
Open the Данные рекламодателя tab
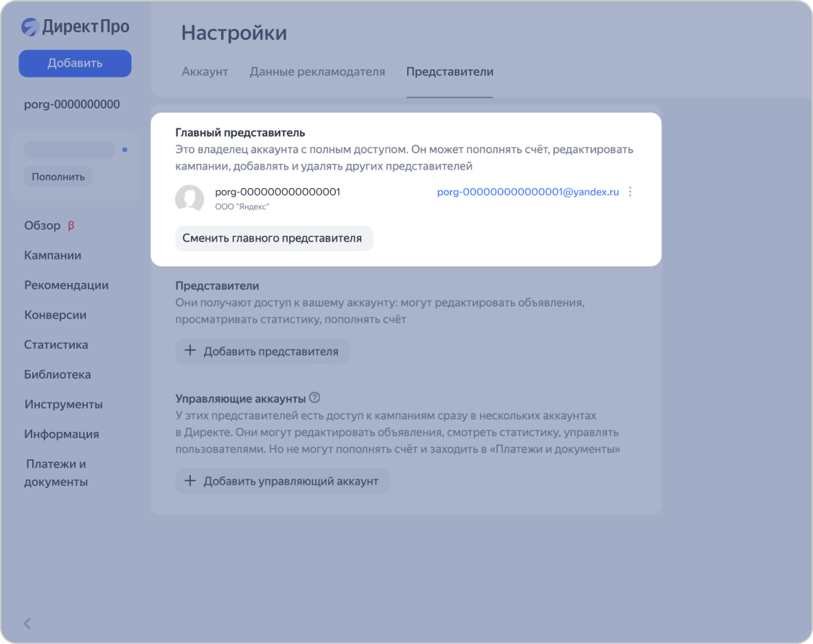tap(317, 71)
